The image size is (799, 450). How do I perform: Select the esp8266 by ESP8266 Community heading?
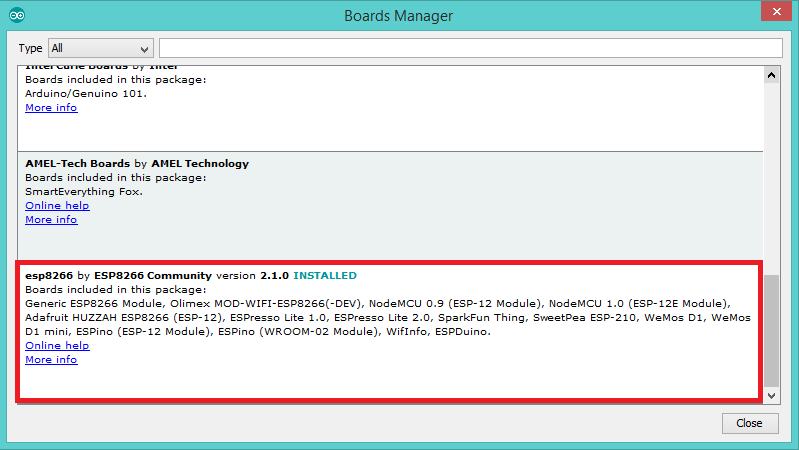[x=118, y=276]
